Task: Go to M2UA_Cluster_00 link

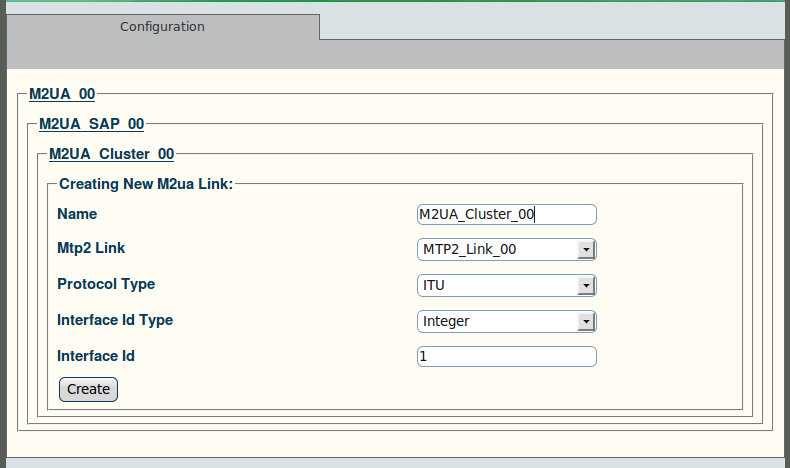Action: pos(111,154)
